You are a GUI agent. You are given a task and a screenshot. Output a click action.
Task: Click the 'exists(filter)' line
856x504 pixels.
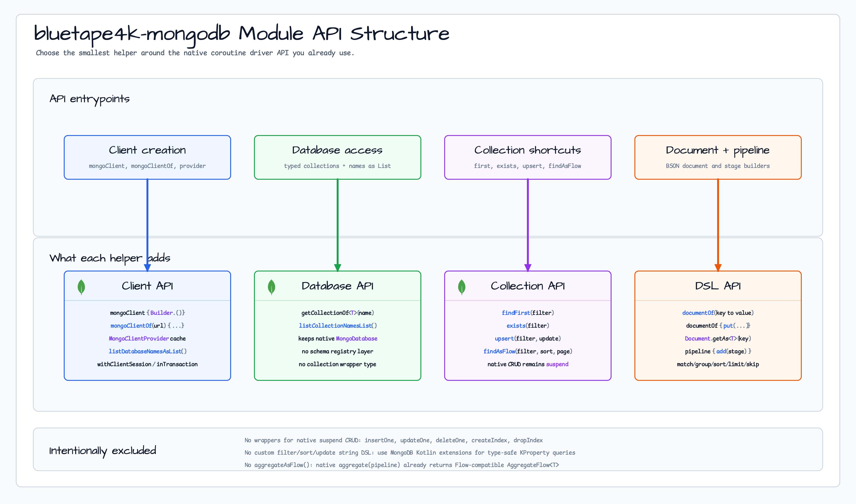point(528,326)
